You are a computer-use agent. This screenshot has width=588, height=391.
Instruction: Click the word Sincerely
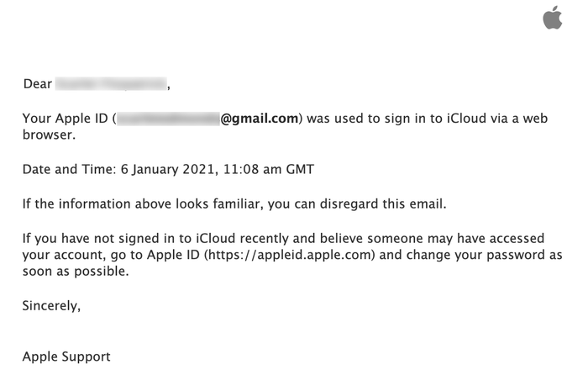[x=50, y=305]
